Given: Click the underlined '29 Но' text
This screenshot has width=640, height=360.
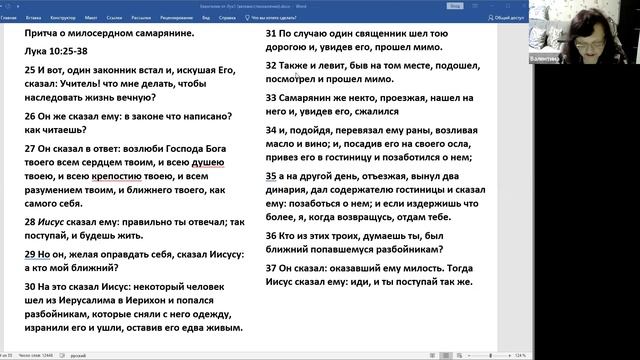Looking at the screenshot, I should click(x=37, y=254).
